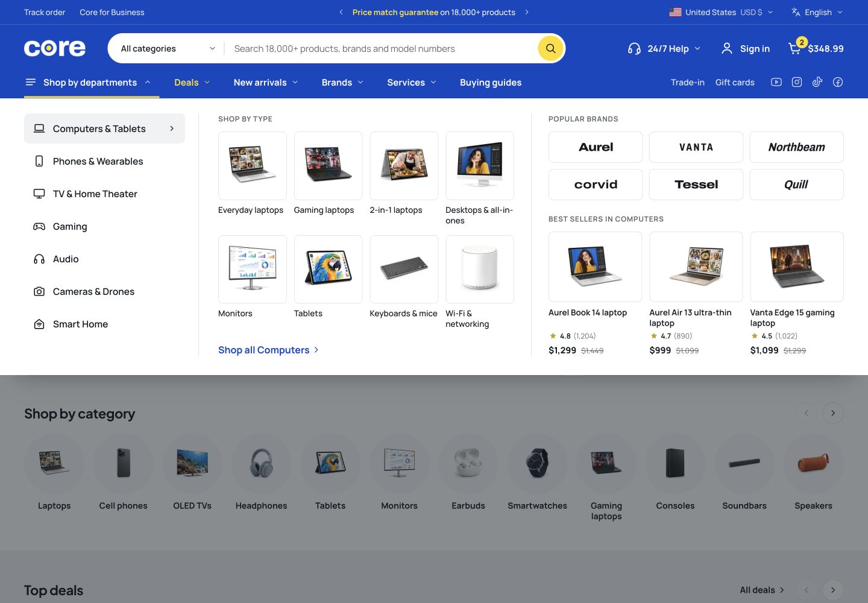This screenshot has height=603, width=868.
Task: Click next arrow in Shop by category
Action: (x=833, y=413)
